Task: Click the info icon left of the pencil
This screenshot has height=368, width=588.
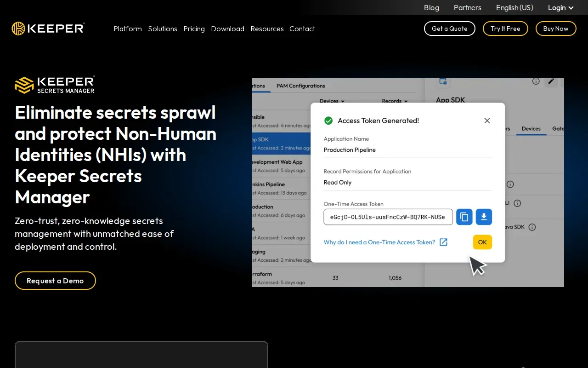Action: pyautogui.click(x=536, y=81)
